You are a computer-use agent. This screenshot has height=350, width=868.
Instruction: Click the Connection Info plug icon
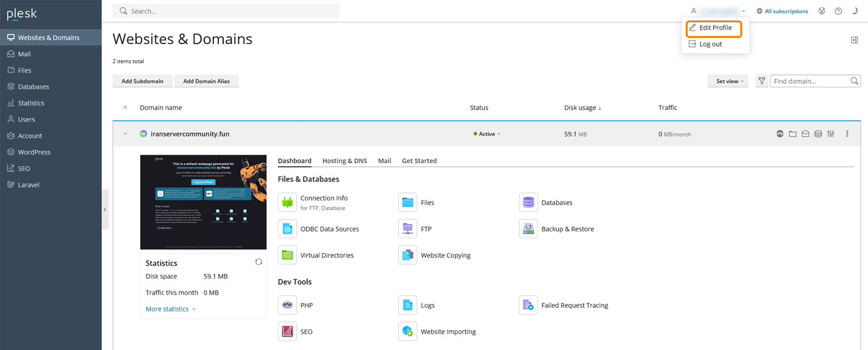287,202
